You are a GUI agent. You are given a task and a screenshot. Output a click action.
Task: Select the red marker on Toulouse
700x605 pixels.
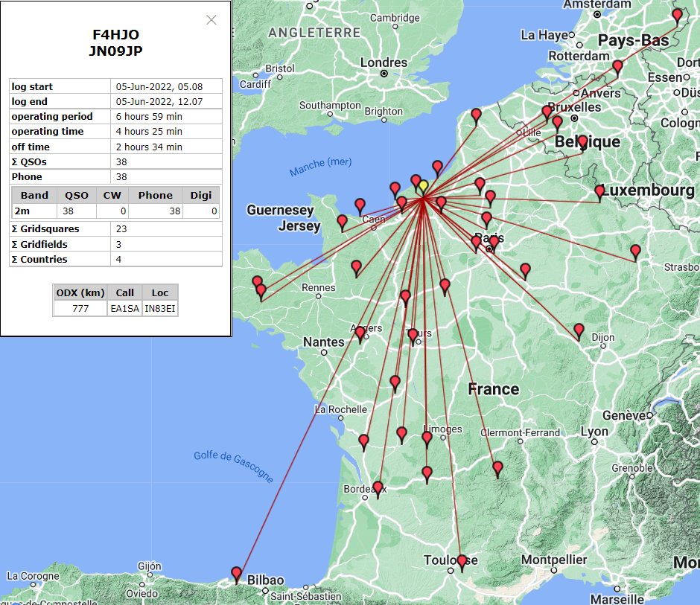(462, 563)
